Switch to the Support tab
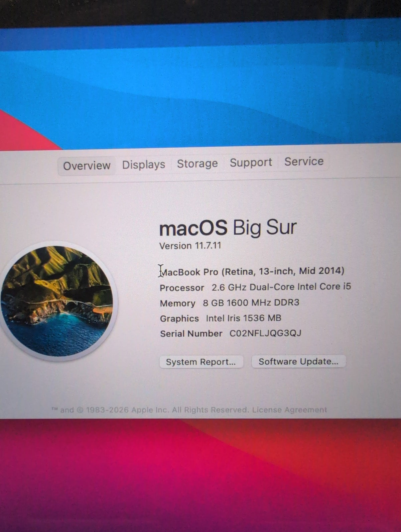 [251, 163]
